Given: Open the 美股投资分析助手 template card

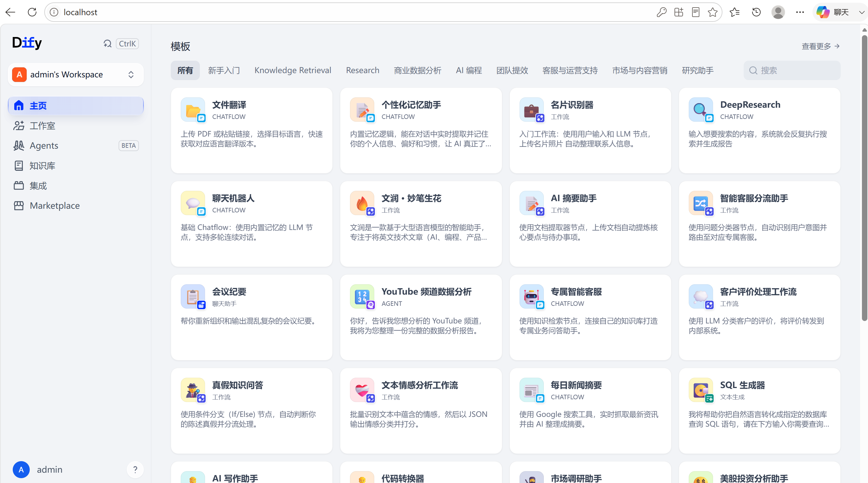Looking at the screenshot, I should pyautogui.click(x=759, y=472).
